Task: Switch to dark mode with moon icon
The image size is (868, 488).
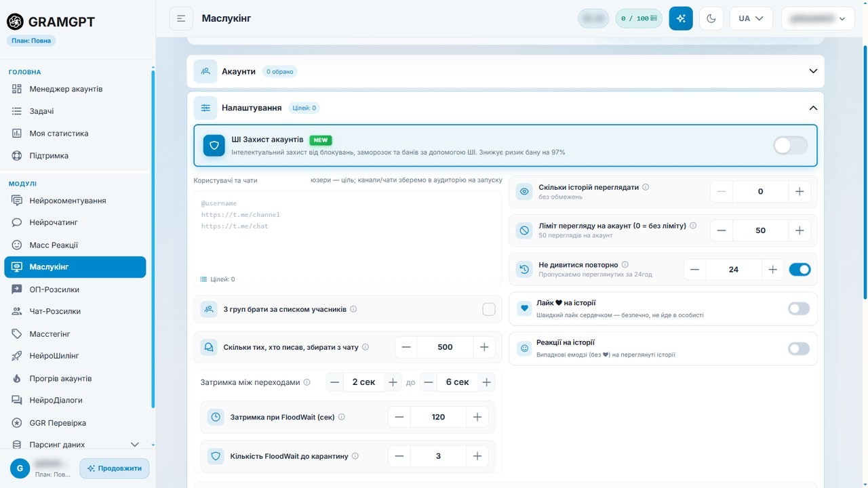Action: point(711,18)
